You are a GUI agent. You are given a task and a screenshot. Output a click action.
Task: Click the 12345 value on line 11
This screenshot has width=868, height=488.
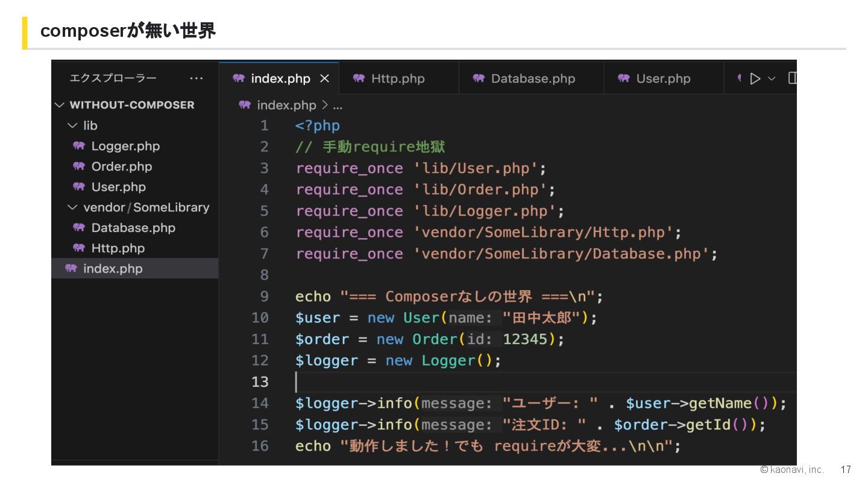coord(525,339)
